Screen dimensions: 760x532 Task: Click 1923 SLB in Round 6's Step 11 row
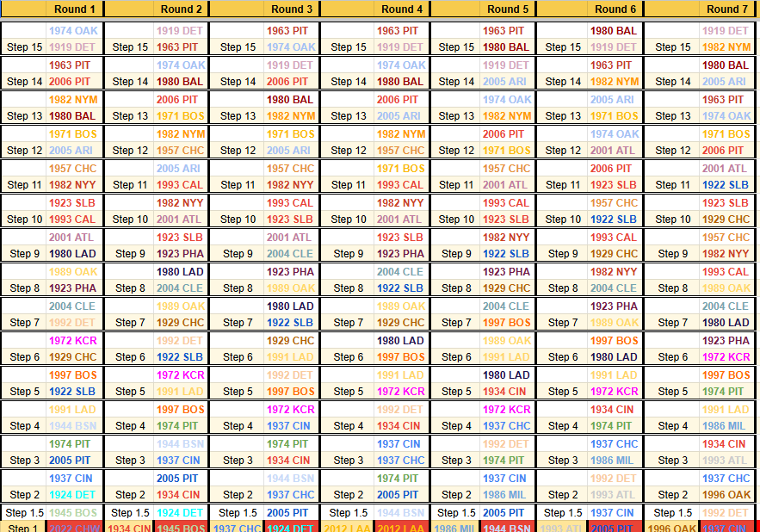tap(614, 185)
